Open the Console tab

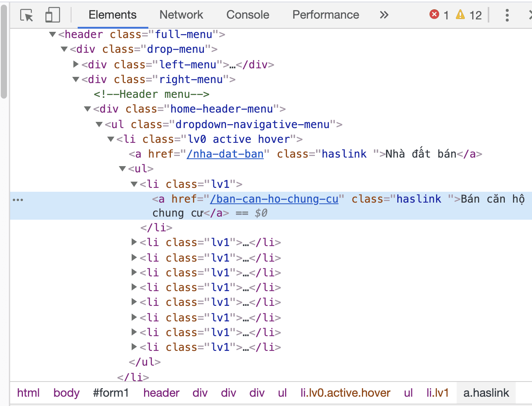point(247,15)
